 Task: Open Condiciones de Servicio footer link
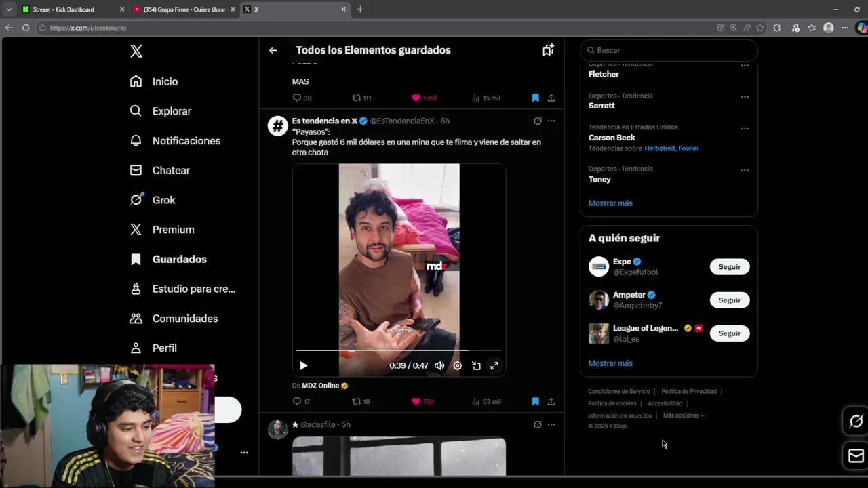[x=618, y=391]
